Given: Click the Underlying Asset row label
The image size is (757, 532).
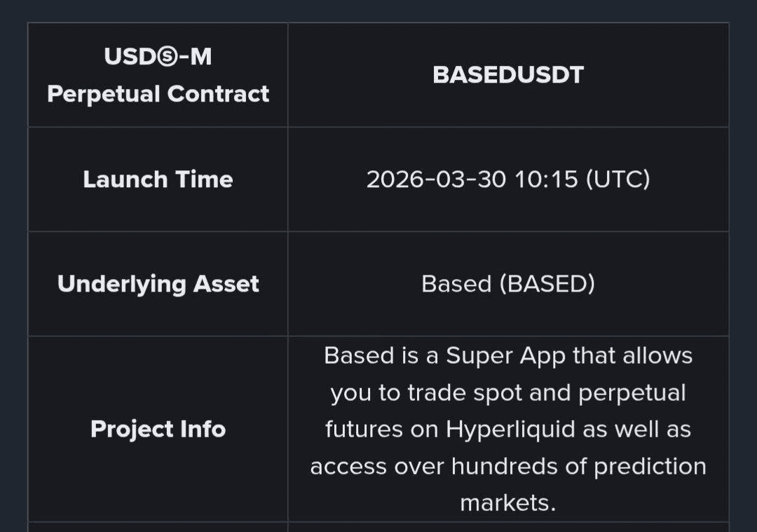Looking at the screenshot, I should (x=158, y=284).
